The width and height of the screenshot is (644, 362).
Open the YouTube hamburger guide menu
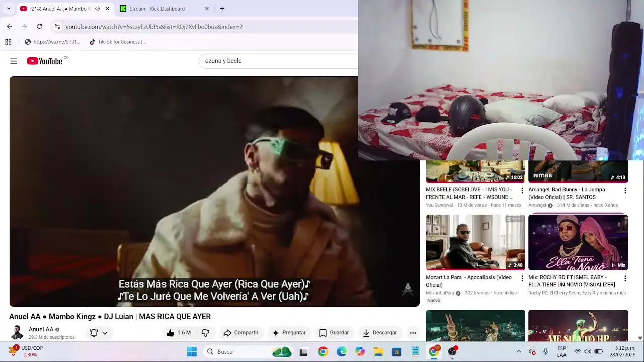pos(14,61)
